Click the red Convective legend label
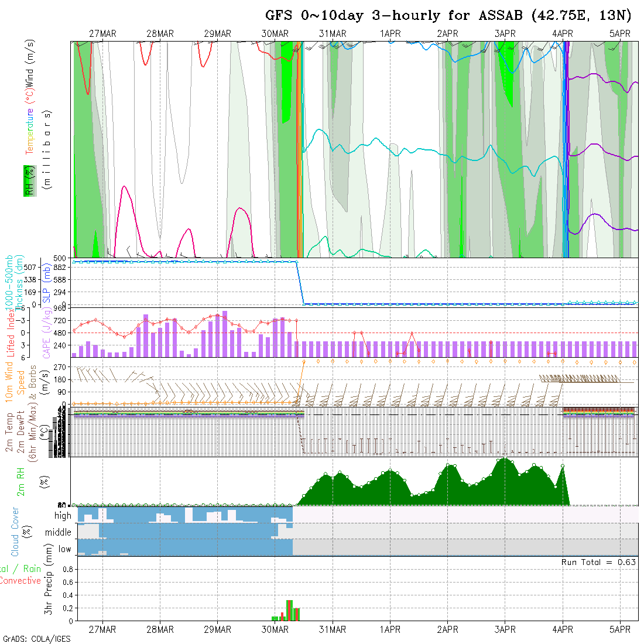This screenshot has width=644, height=644. click(20, 580)
